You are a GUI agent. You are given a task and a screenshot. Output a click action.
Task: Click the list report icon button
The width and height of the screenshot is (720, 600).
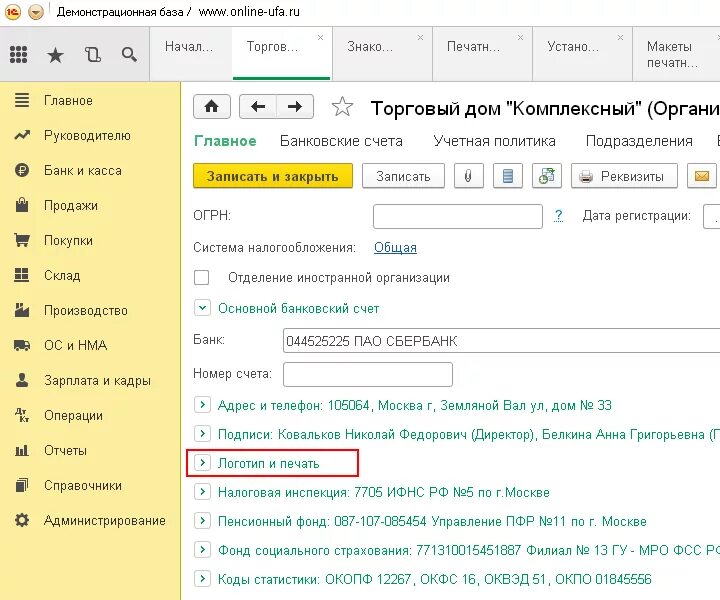(x=507, y=176)
